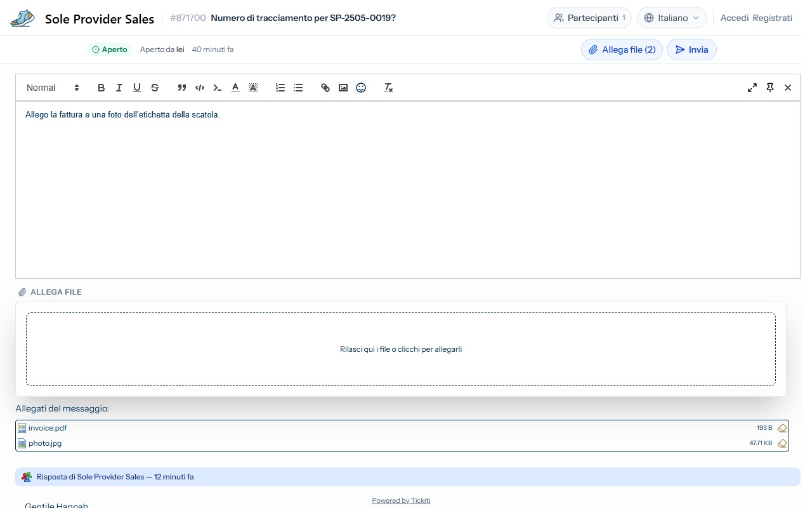The height and width of the screenshot is (508, 812).
Task: Send the message with Invia
Action: point(691,50)
